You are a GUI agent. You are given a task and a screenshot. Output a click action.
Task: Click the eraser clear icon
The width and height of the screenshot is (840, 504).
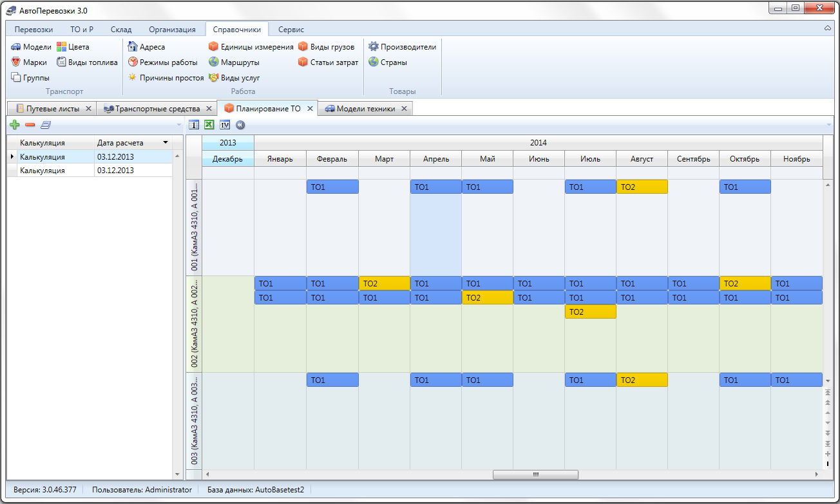pyautogui.click(x=45, y=125)
